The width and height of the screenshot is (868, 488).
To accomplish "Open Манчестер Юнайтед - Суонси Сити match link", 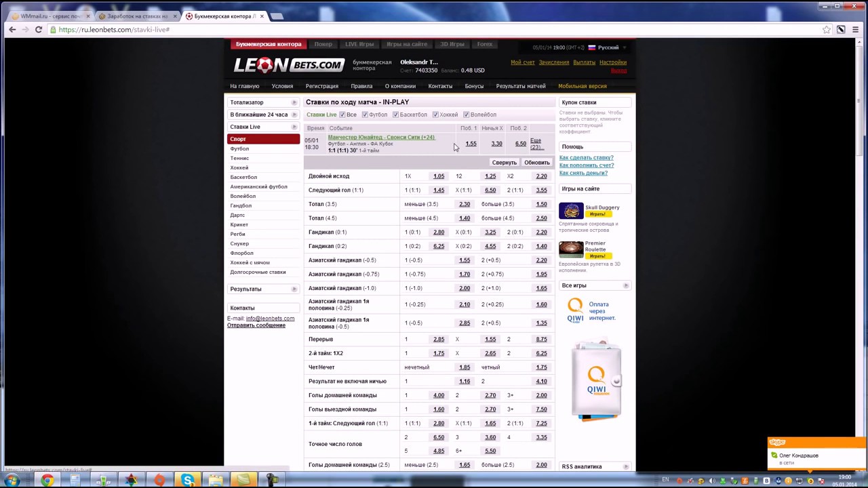I will [x=381, y=138].
